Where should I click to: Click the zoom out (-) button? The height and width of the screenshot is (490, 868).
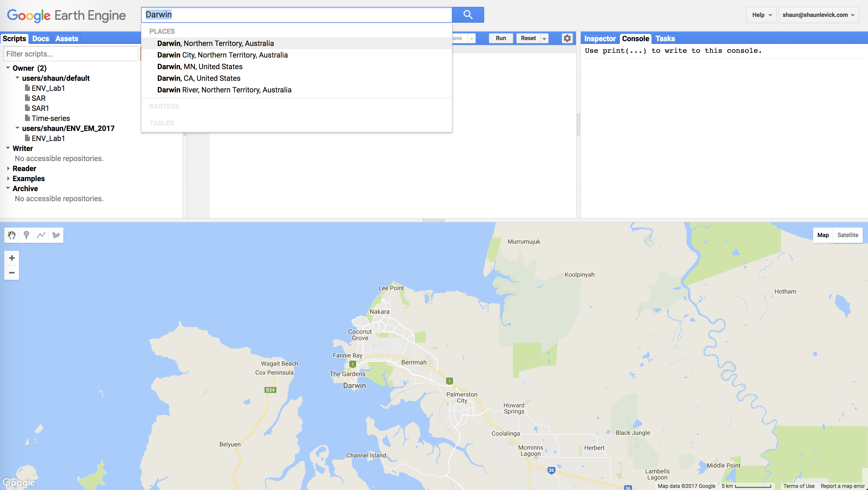11,273
